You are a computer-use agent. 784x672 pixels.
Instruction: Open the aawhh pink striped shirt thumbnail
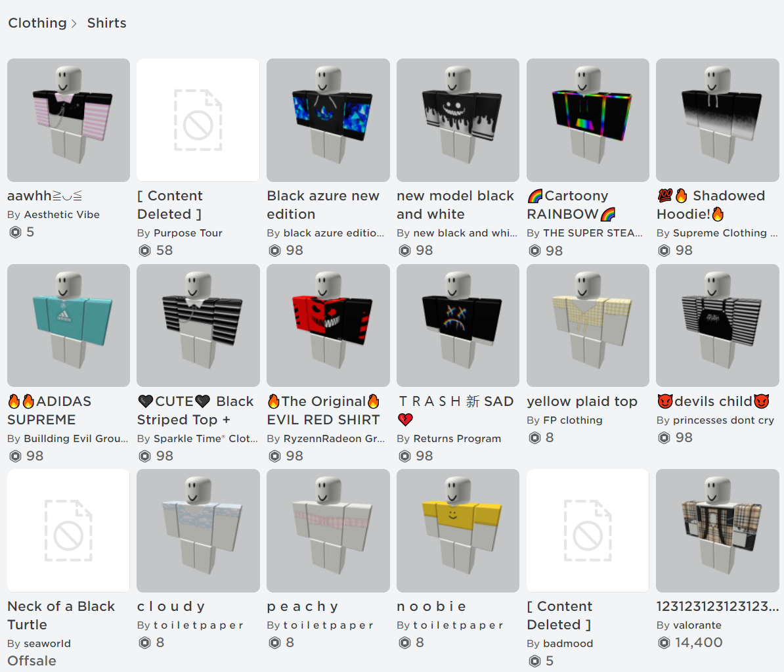pos(68,120)
